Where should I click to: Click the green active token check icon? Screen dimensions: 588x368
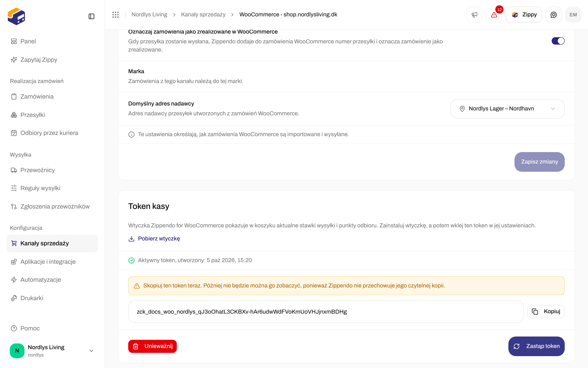click(x=131, y=260)
